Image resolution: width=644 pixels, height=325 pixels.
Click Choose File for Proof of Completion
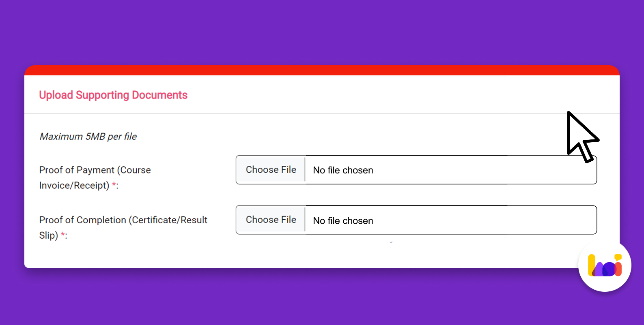271,220
